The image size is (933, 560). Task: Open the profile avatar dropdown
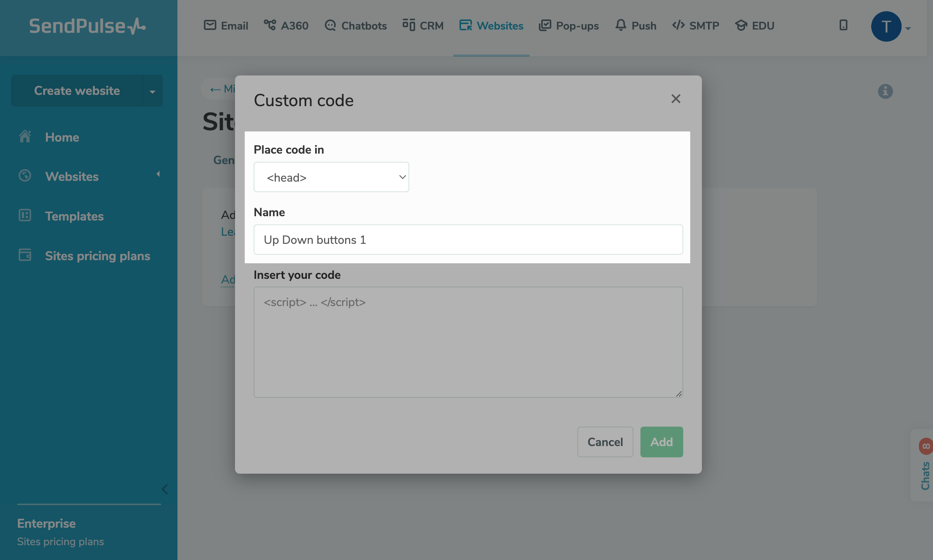pos(886,26)
